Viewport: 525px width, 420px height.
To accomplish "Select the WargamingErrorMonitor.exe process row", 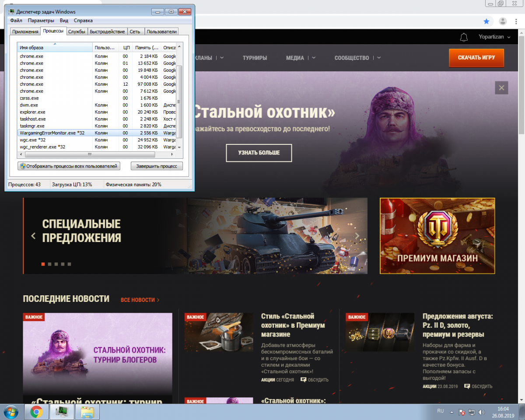I will point(96,133).
